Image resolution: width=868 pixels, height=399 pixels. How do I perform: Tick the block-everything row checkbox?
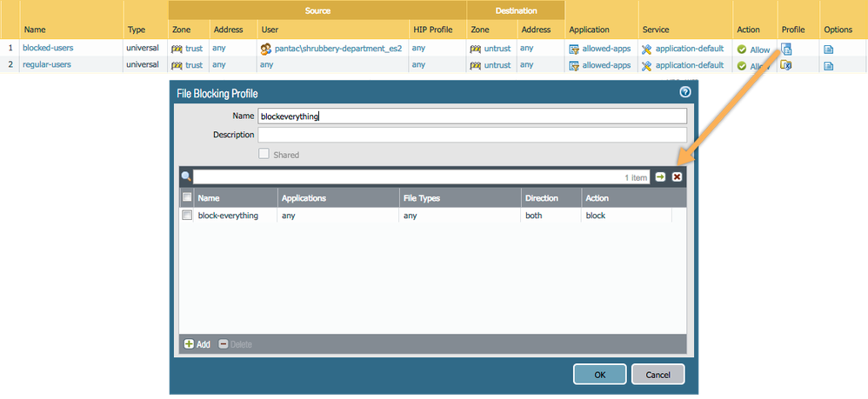coord(187,216)
